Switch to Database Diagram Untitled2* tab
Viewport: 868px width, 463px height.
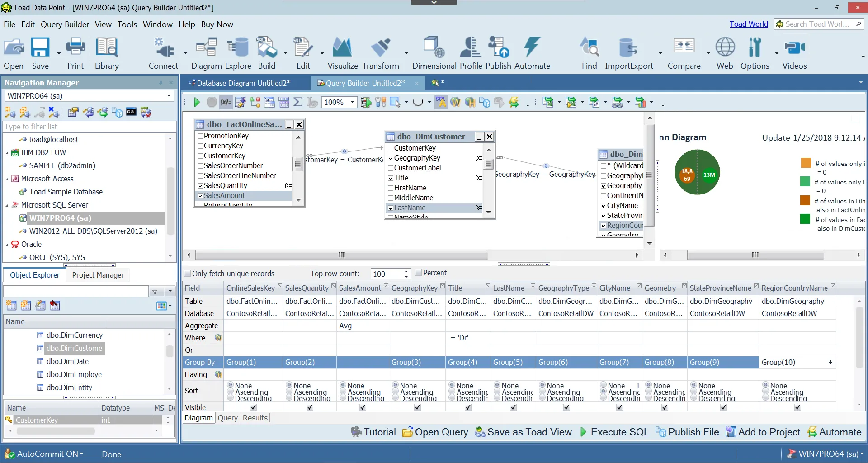coord(243,83)
